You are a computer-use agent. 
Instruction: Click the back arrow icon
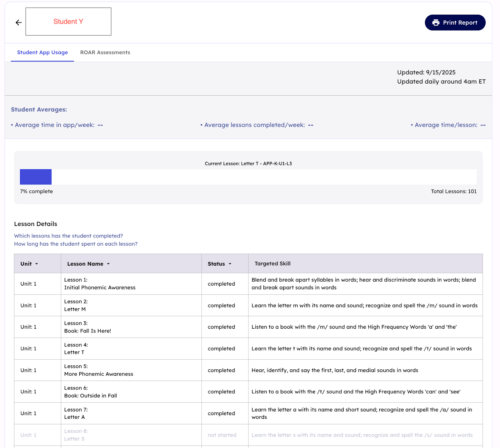19,22
